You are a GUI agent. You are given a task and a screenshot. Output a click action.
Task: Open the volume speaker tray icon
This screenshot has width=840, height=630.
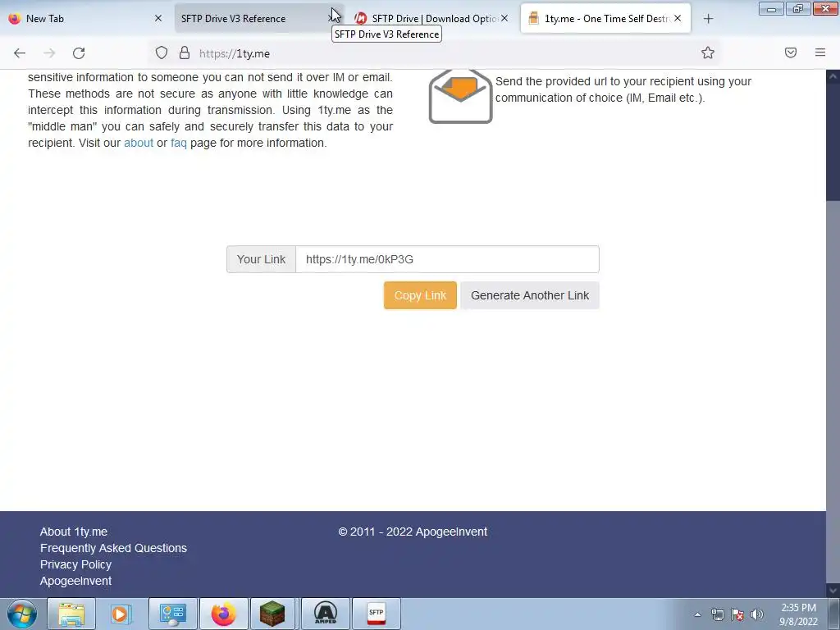coord(757,614)
